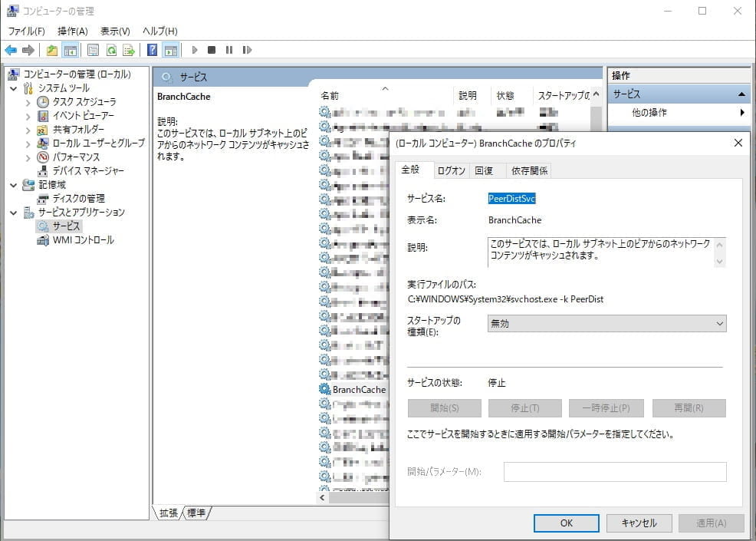Select BranchCache row in services list
Screen dimensions: 756x541
354,390
